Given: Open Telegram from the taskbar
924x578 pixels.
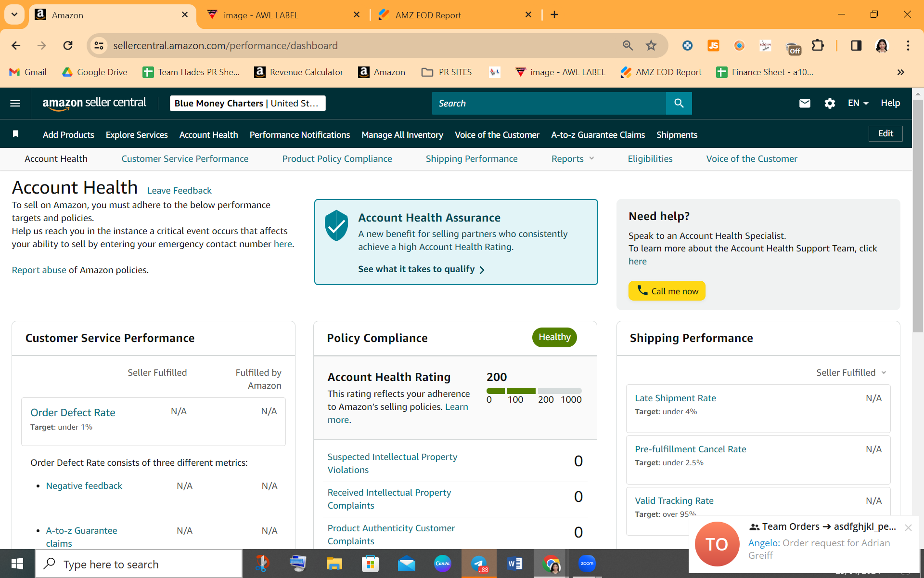Looking at the screenshot, I should (479, 564).
